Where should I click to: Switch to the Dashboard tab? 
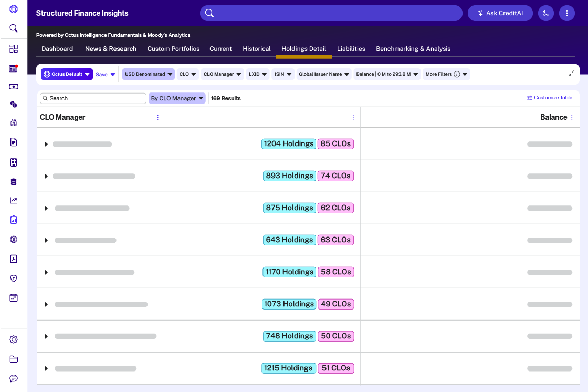[57, 49]
